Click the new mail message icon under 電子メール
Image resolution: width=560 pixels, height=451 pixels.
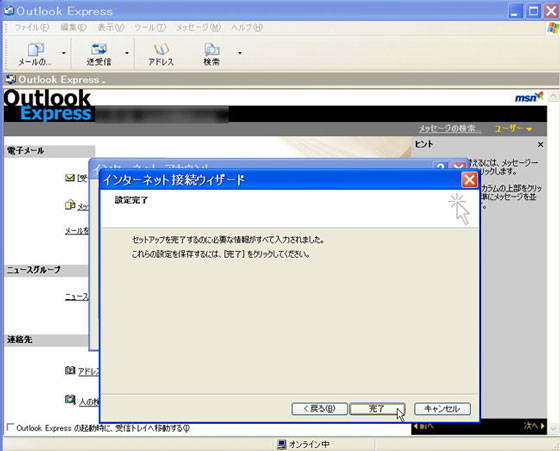tap(70, 205)
